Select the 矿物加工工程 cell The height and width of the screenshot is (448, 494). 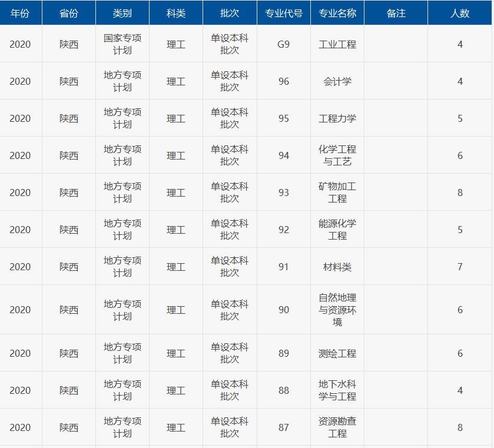pyautogui.click(x=337, y=193)
